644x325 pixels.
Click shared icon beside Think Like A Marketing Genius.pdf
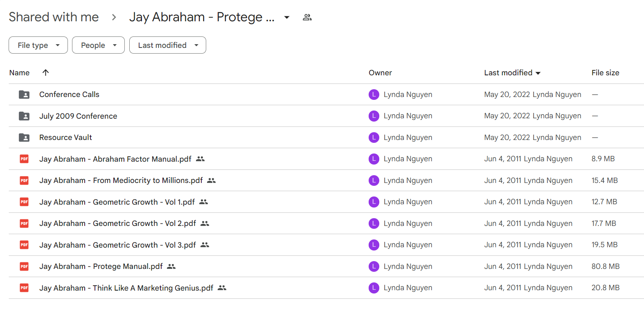[x=222, y=288]
